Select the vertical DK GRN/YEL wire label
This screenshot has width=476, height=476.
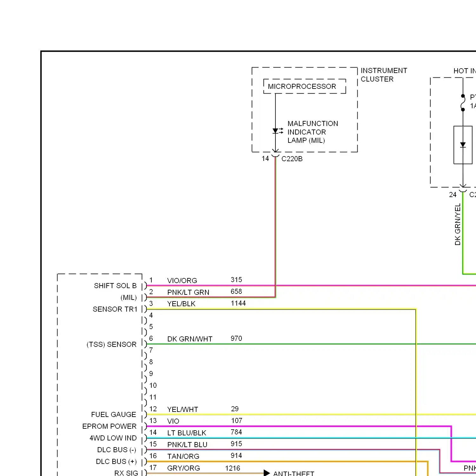(x=457, y=224)
